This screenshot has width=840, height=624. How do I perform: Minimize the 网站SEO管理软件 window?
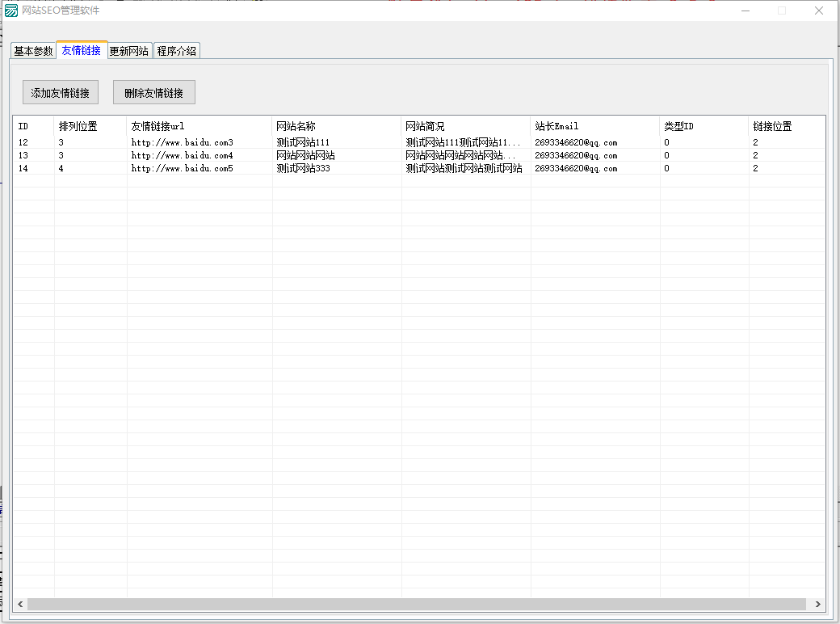[744, 11]
